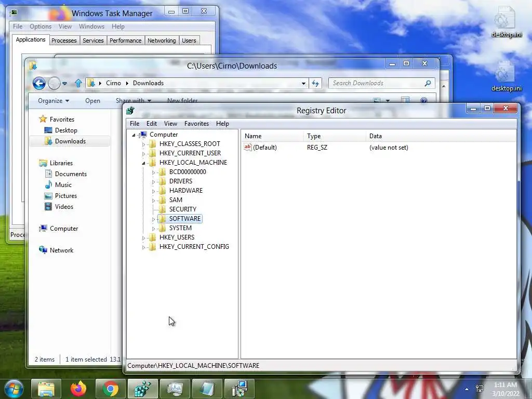Open the clock showing 1:11 AM

tap(506, 389)
